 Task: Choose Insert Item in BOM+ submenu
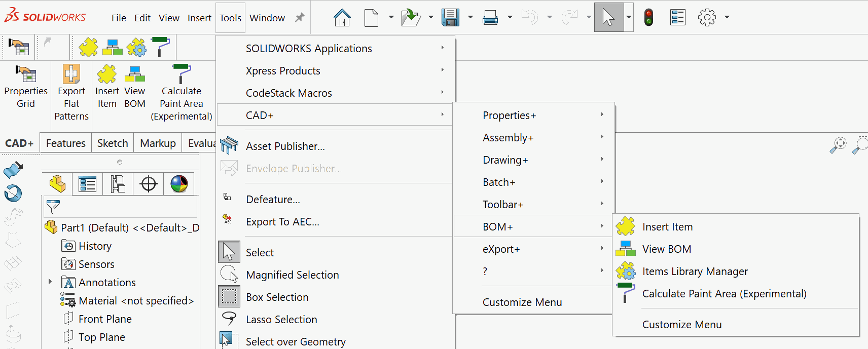coord(736,227)
